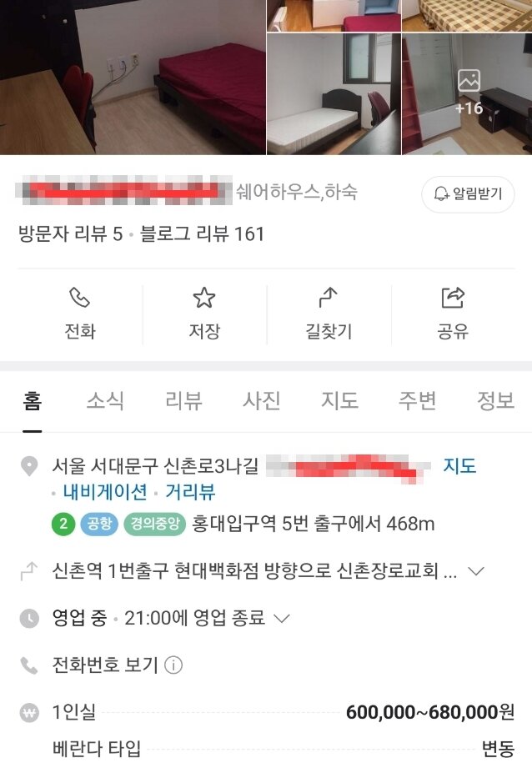Viewport: 532px width, 778px height.
Task: View 블로그 리뷰 161 reviews
Action: point(202,233)
